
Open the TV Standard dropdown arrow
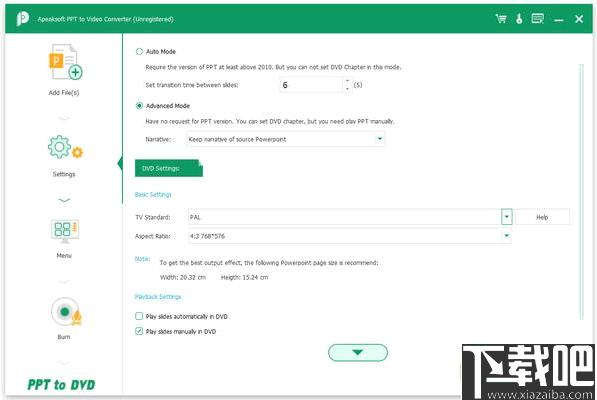(x=506, y=217)
